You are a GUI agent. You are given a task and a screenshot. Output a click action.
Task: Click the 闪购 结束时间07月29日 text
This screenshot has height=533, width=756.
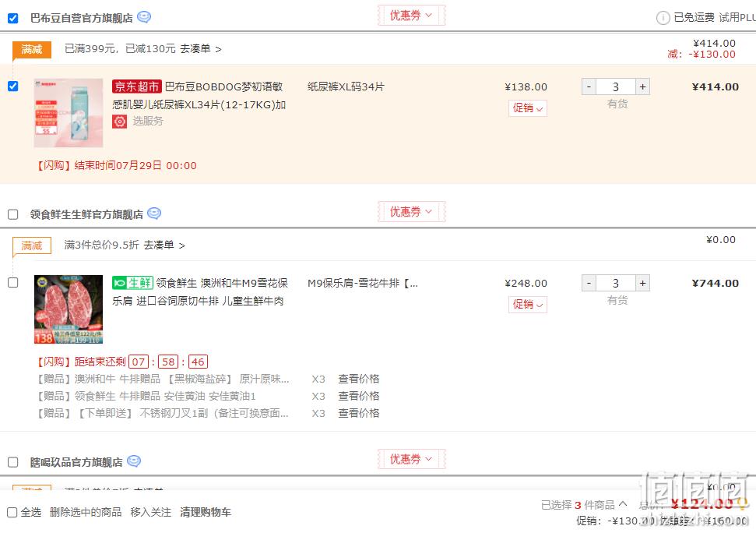(x=117, y=165)
